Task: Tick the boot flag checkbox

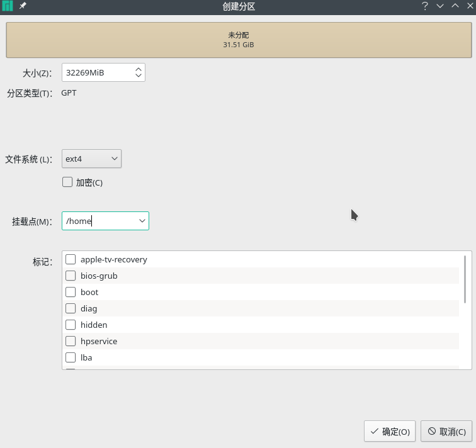Action: [x=71, y=292]
